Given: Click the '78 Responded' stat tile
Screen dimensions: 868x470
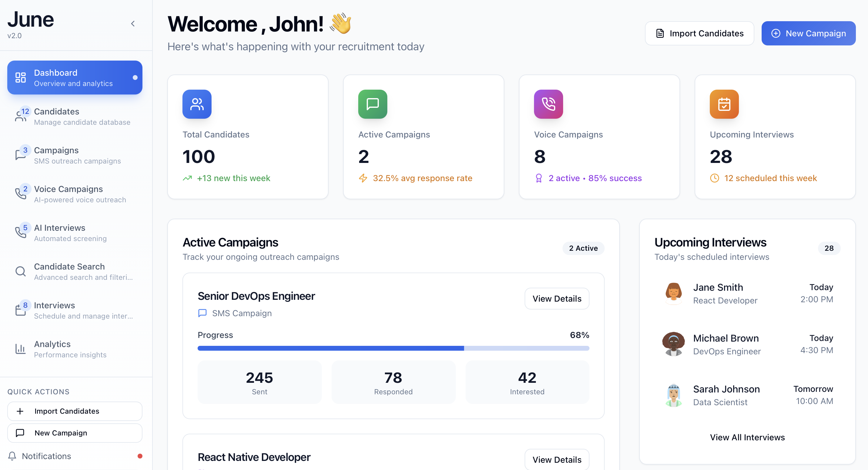Looking at the screenshot, I should (393, 382).
